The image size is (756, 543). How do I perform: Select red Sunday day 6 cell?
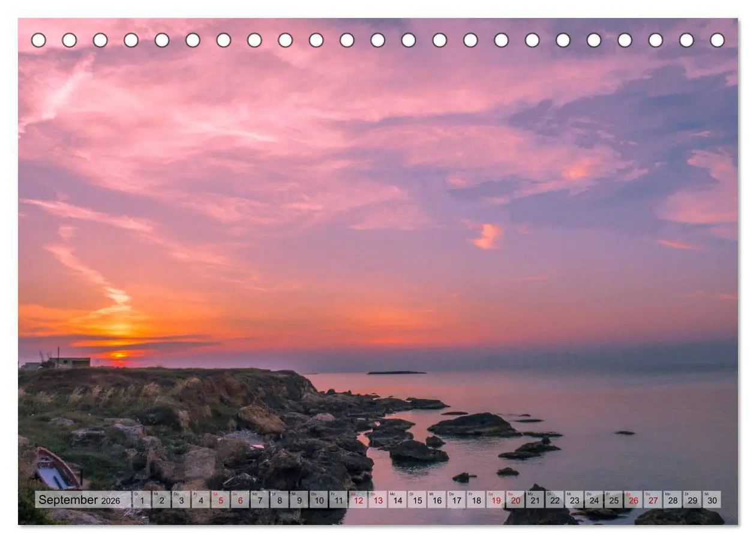tap(240, 500)
